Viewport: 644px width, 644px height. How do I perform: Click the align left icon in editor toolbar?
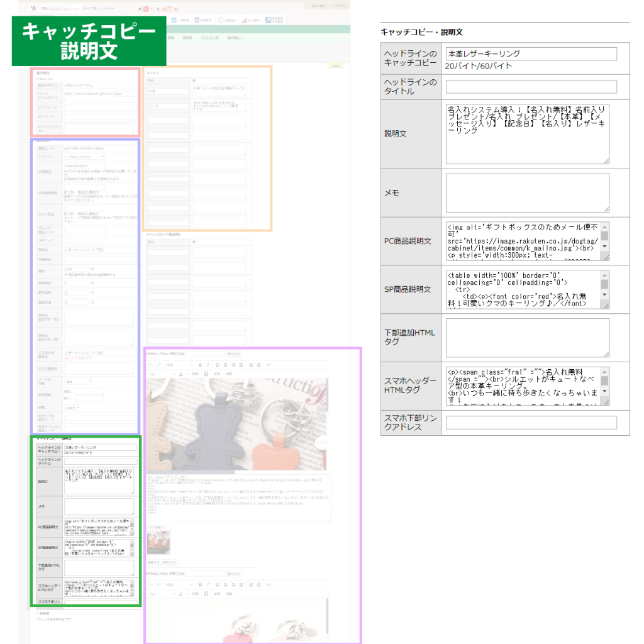point(217,365)
